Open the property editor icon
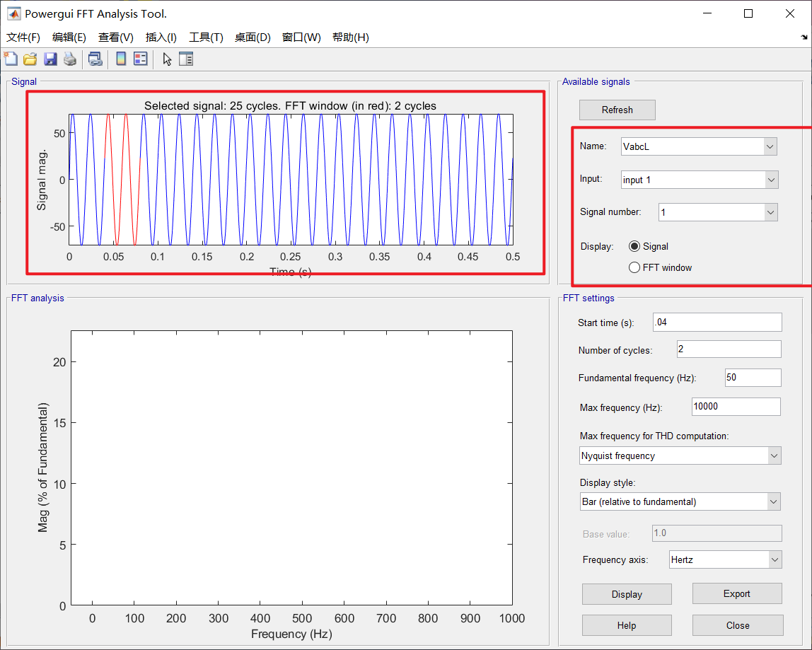Viewport: 812px width, 650px height. pos(186,59)
